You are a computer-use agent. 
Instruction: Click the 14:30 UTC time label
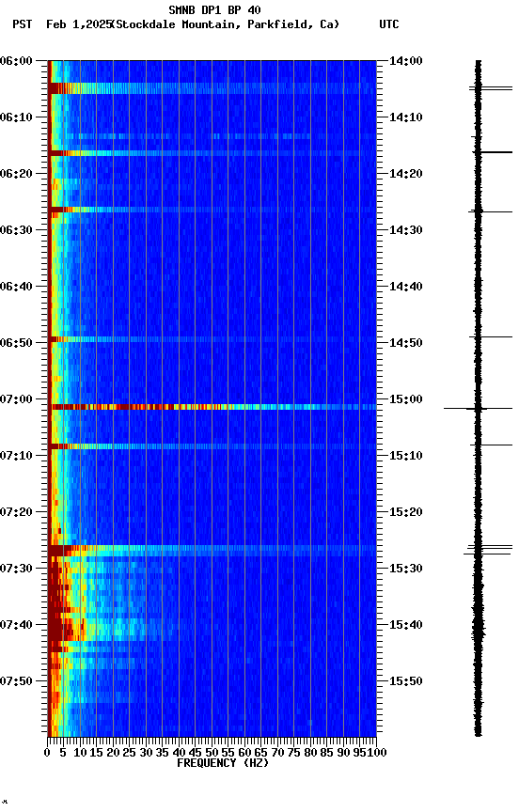pos(406,230)
